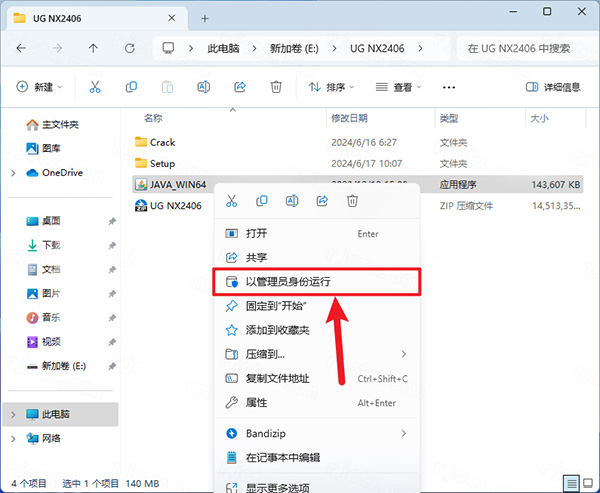Open 文档 in the sidebar
This screenshot has height=493, width=600.
(x=43, y=269)
